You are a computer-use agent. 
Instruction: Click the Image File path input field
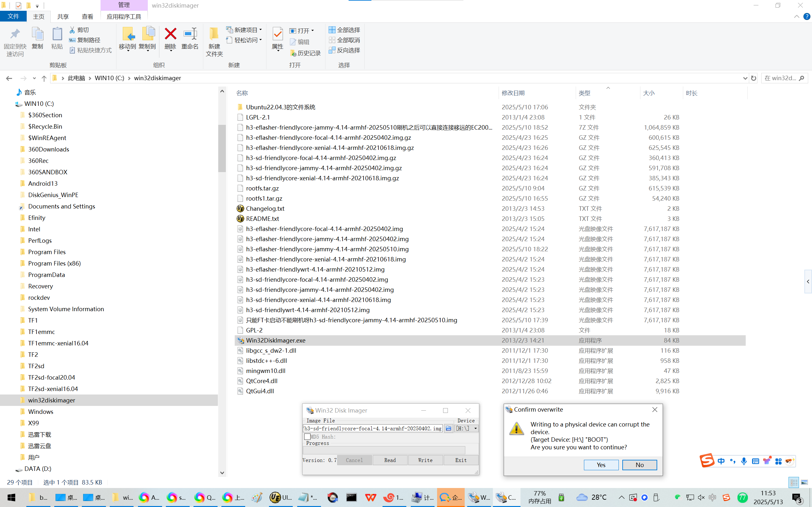[372, 428]
